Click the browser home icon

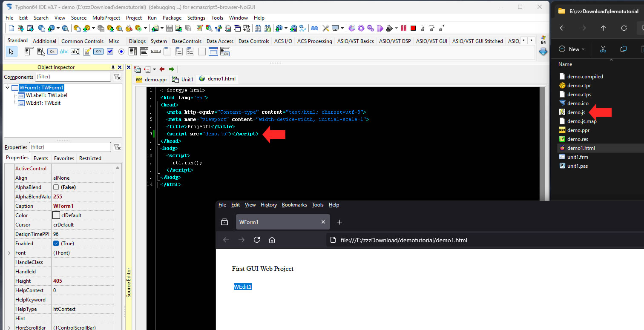point(272,240)
